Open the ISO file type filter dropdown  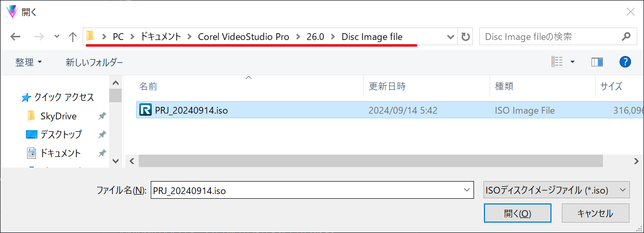click(x=556, y=190)
